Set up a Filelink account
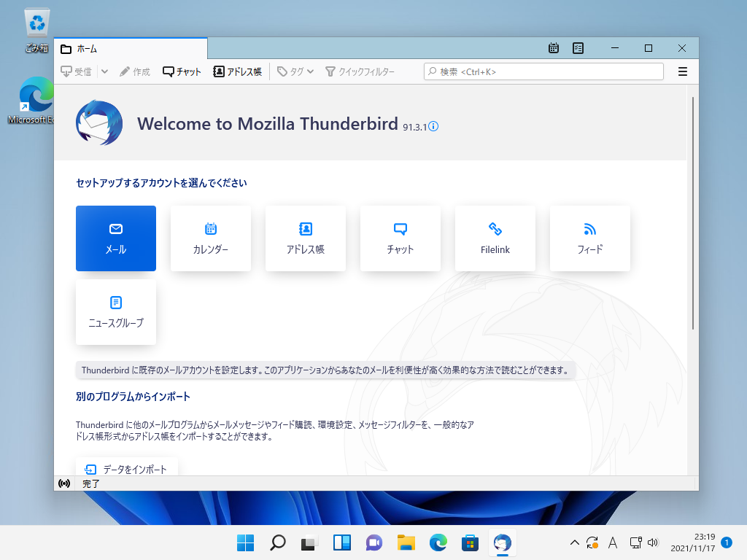 point(495,238)
